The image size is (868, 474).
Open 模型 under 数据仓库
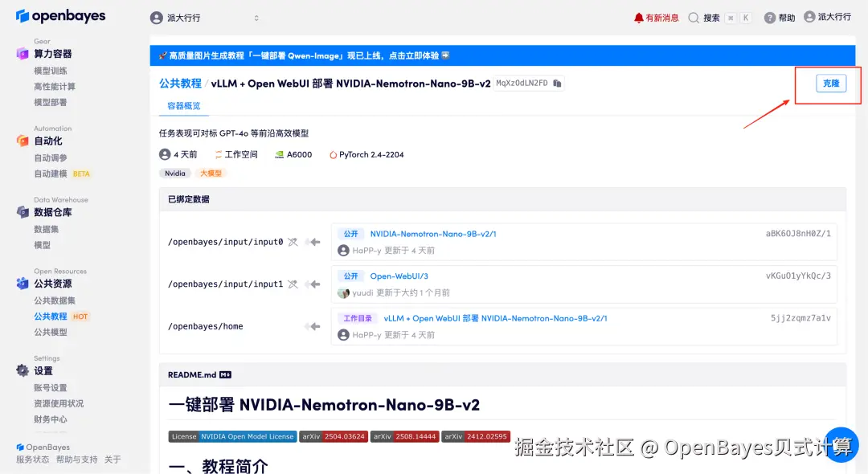point(42,245)
